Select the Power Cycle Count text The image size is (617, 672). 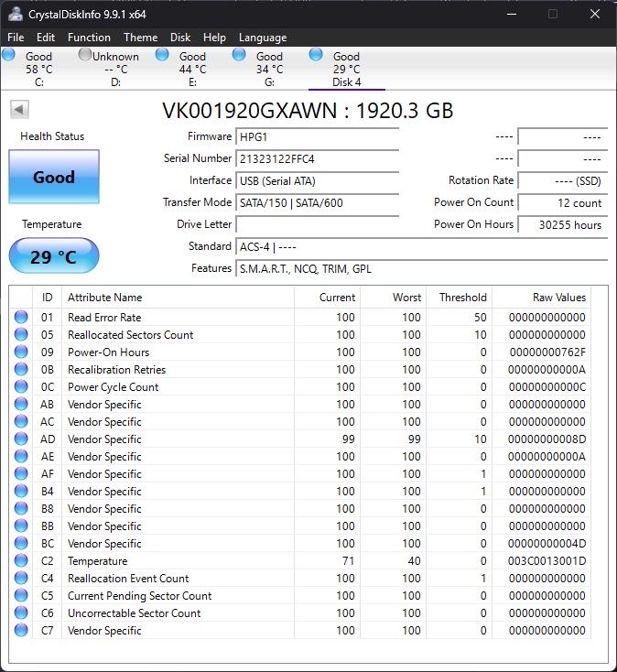tap(114, 387)
